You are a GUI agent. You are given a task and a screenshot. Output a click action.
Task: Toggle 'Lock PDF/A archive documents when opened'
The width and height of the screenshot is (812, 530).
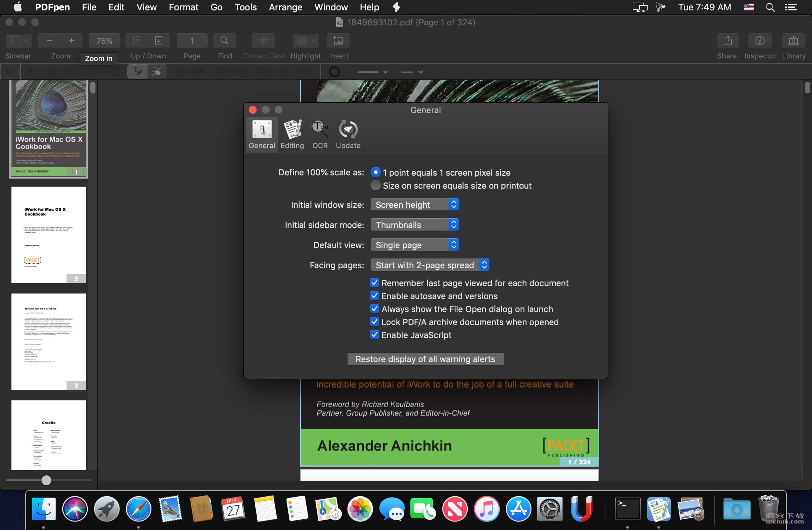[x=374, y=322]
